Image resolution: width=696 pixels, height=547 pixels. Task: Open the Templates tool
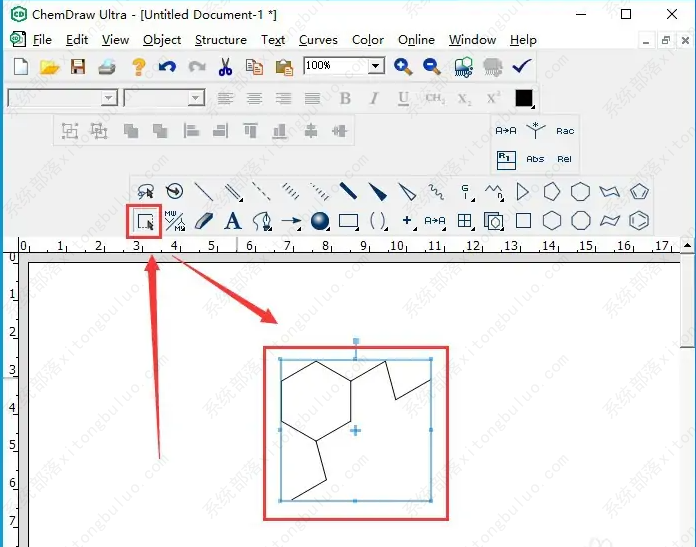(x=494, y=221)
